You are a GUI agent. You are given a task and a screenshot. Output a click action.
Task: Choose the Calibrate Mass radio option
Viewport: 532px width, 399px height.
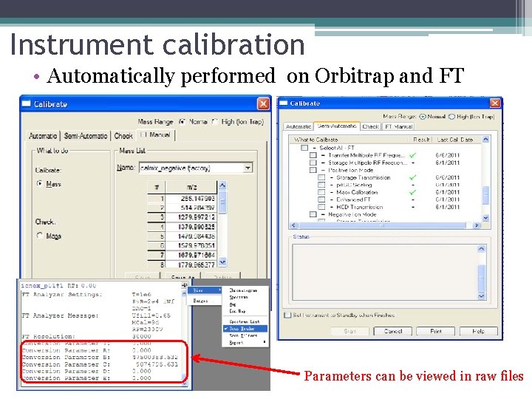[40, 183]
